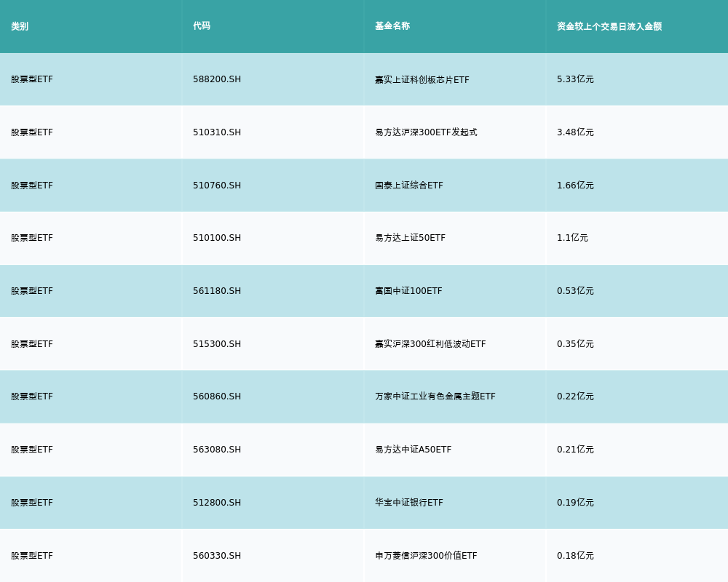Select fund name 易方达中证A50ETF
Viewport: 728px width, 582px height.
414,450
